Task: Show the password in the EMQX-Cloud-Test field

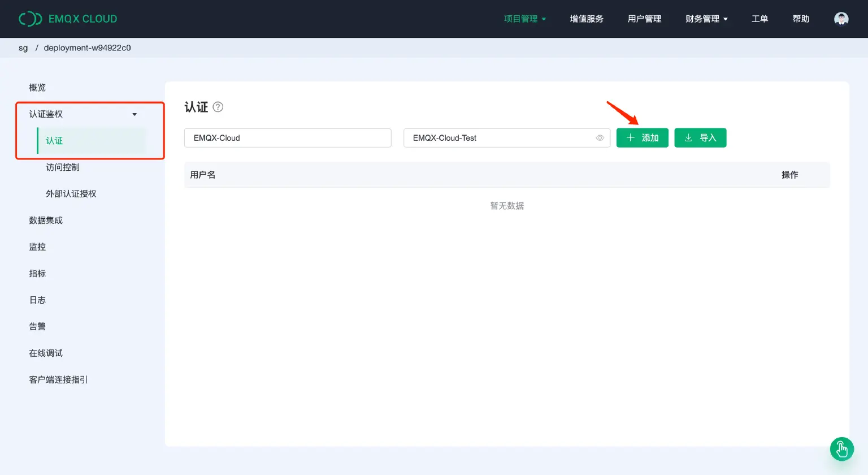Action: 600,137
